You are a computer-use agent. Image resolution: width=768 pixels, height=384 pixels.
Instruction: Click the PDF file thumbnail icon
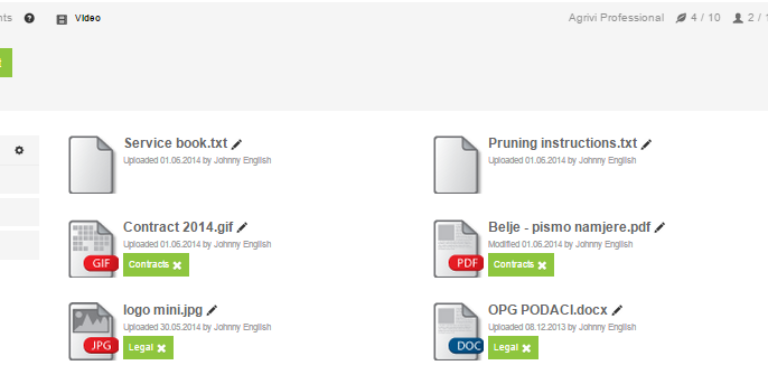456,249
